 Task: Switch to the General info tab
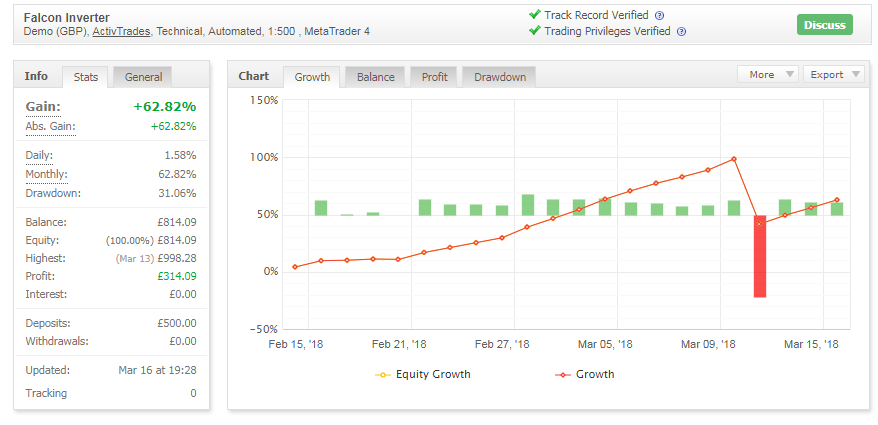(x=142, y=77)
